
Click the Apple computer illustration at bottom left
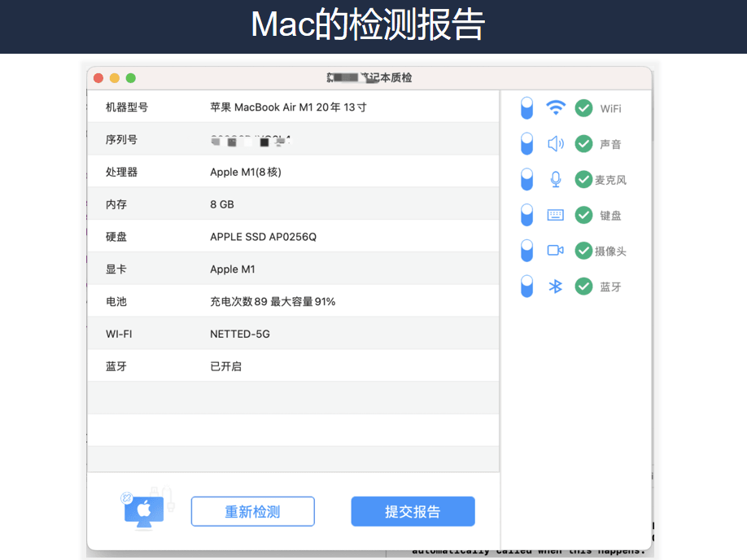(145, 511)
